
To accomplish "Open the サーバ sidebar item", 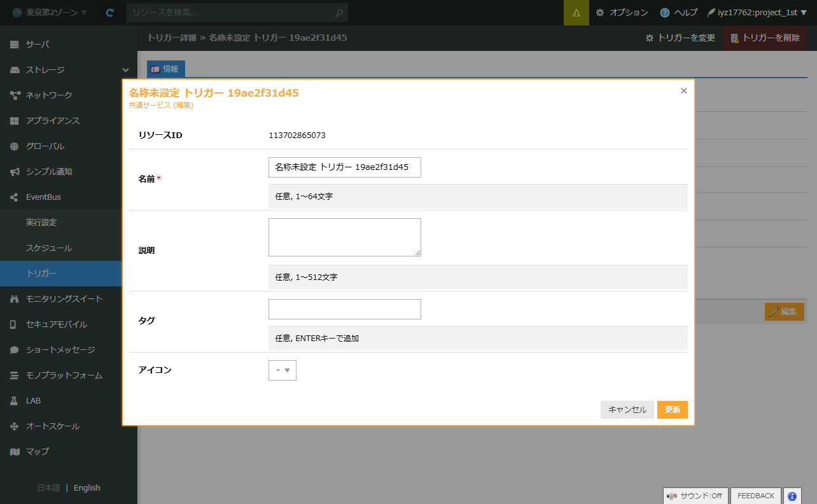I will [x=37, y=45].
